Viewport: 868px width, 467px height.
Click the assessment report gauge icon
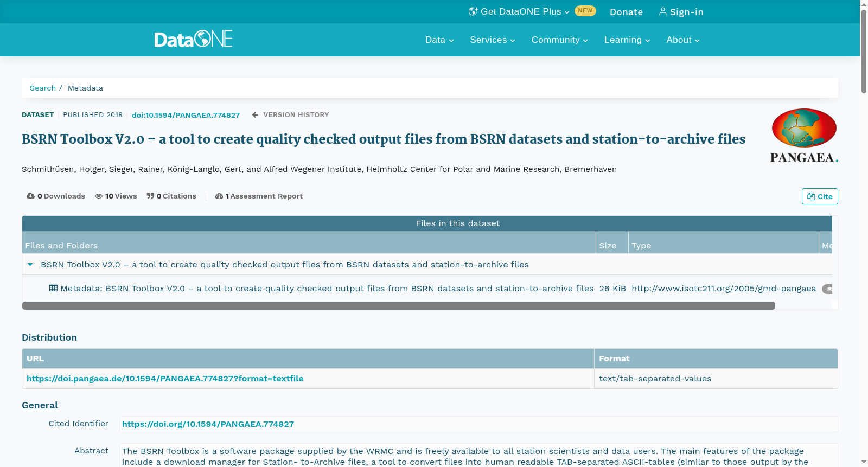(x=219, y=196)
